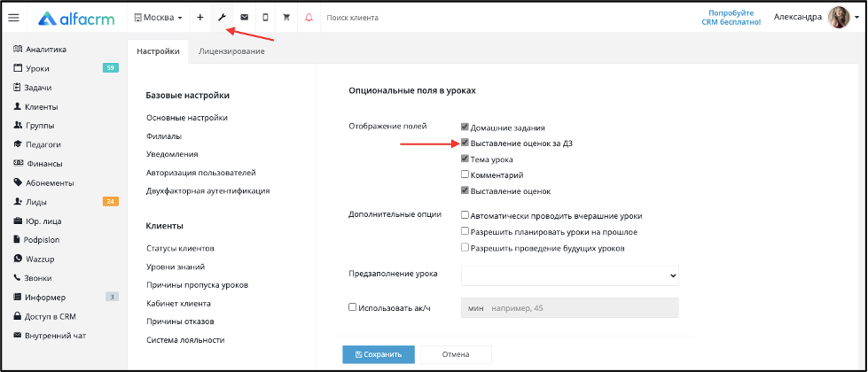Click the plus add icon
Image resolution: width=868 pixels, height=372 pixels.
pos(200,18)
